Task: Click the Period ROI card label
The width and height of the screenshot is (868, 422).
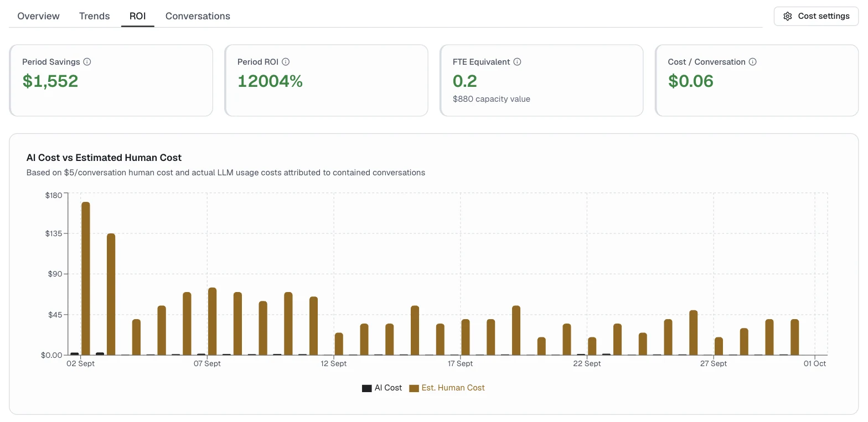Action: pos(258,62)
